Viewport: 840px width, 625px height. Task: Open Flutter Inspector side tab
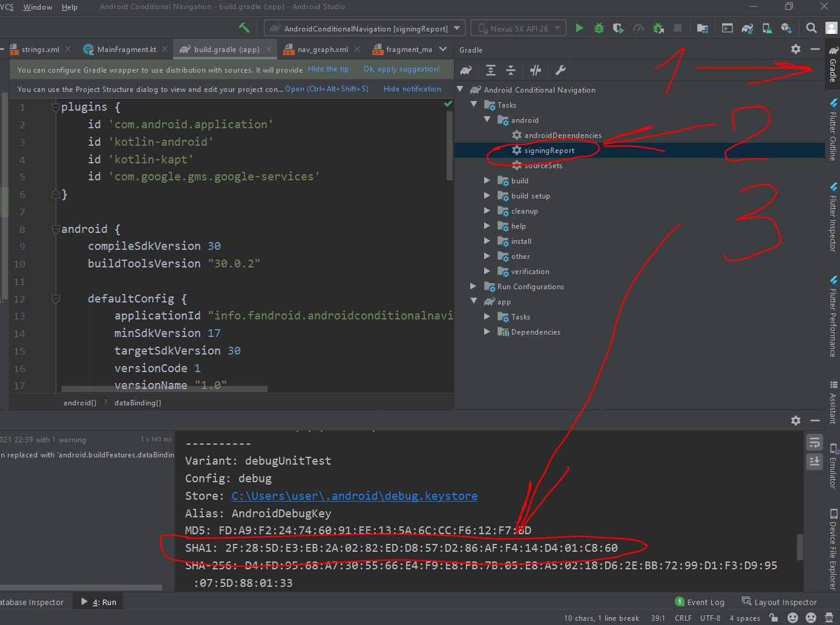pyautogui.click(x=833, y=218)
